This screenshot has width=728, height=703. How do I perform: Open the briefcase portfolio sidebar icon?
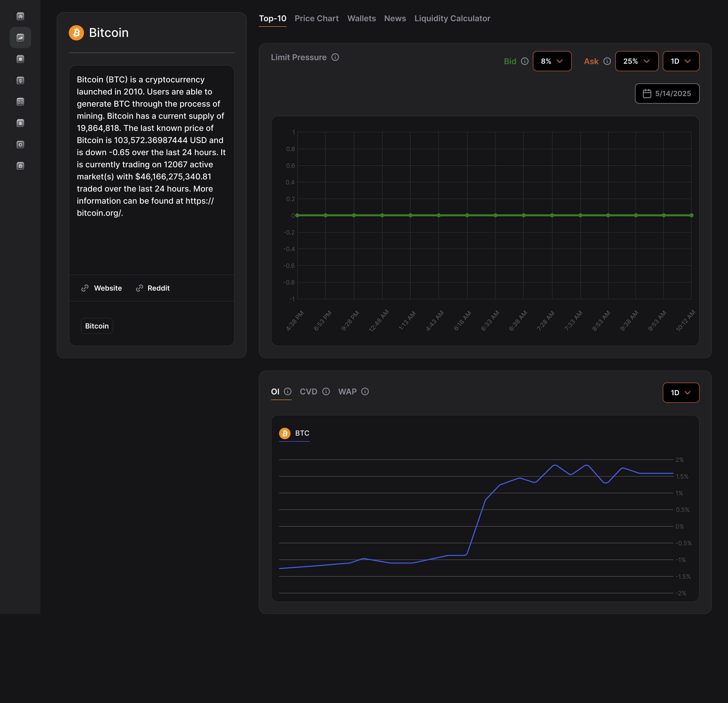[x=20, y=166]
